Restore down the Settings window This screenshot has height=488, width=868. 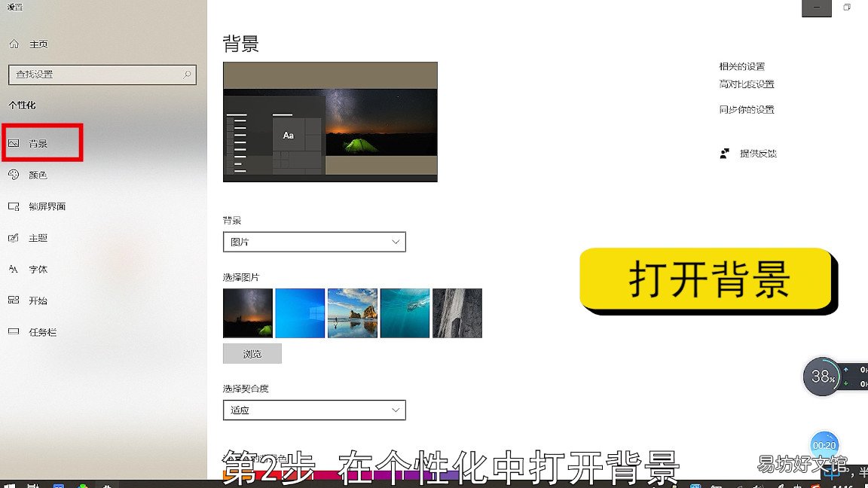pyautogui.click(x=847, y=8)
